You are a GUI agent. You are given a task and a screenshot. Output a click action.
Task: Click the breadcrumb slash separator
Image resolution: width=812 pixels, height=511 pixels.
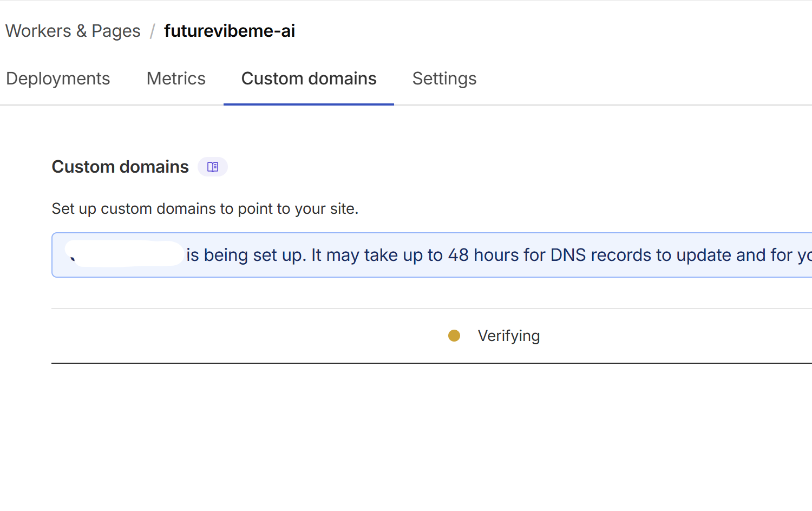(152, 31)
